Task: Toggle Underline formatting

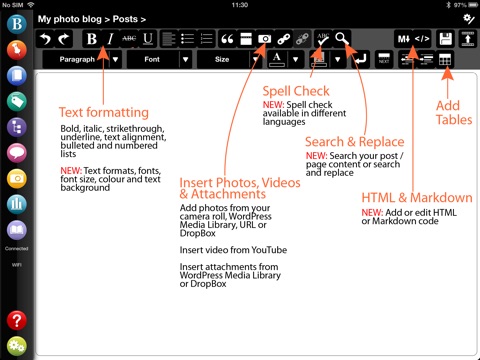Action: (x=148, y=39)
